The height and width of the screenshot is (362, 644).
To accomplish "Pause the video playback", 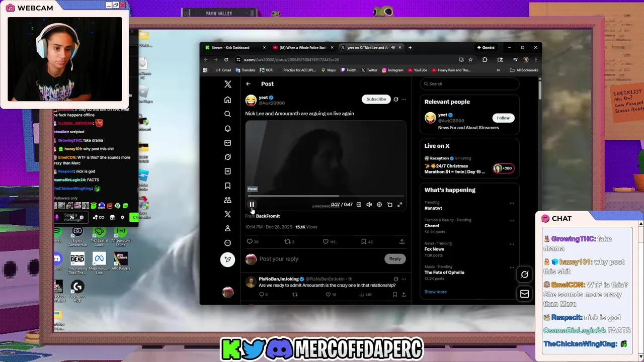I will click(252, 205).
